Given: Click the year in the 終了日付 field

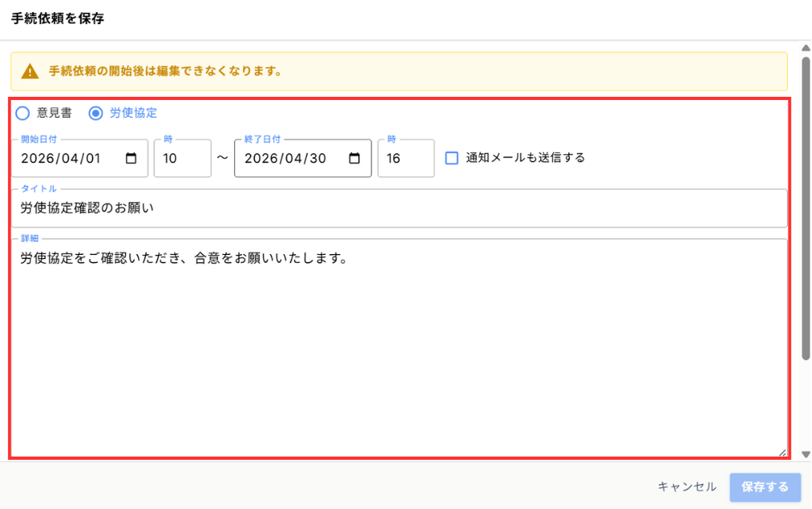Looking at the screenshot, I should click(261, 159).
